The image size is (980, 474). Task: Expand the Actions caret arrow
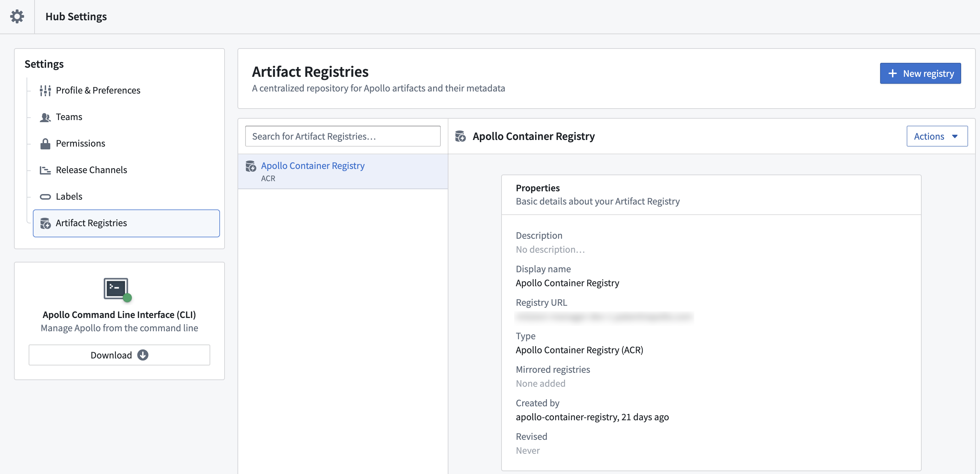point(955,136)
